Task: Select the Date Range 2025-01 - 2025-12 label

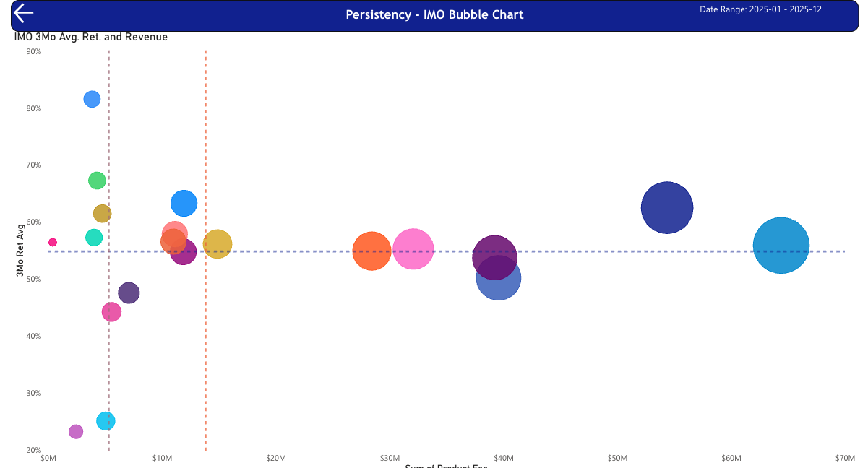Action: (x=761, y=9)
